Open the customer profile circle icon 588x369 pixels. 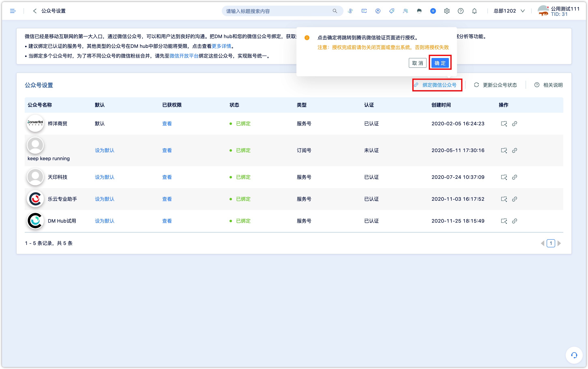378,11
